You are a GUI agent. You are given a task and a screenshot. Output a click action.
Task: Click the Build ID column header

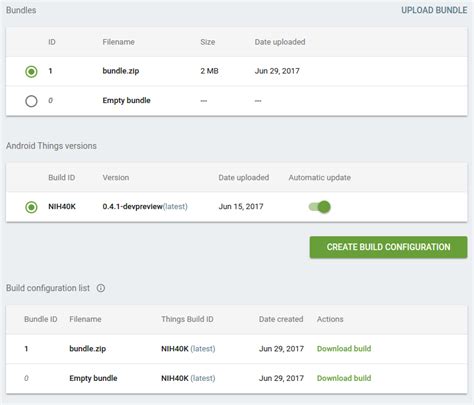tap(62, 177)
